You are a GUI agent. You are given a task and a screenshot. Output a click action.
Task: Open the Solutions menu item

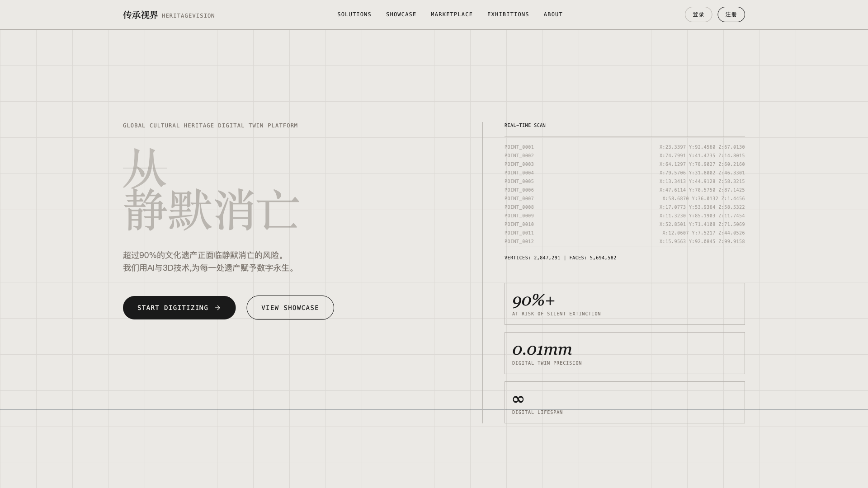pos(354,14)
